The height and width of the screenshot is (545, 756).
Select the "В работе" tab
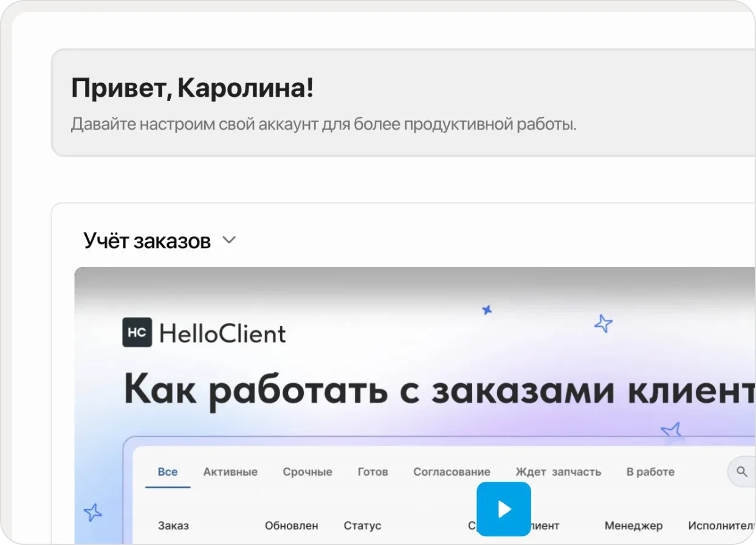[x=650, y=471]
